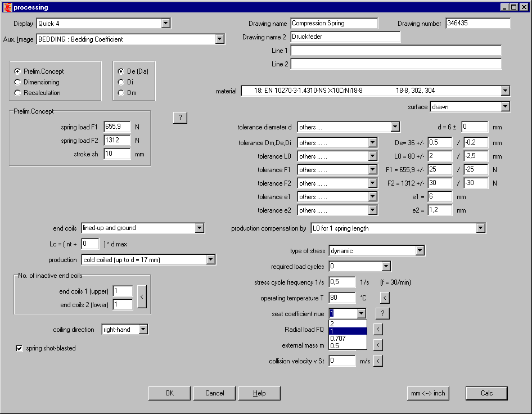Toggle the spring shot-blasted checkbox
The height and width of the screenshot is (414, 532).
(19, 348)
